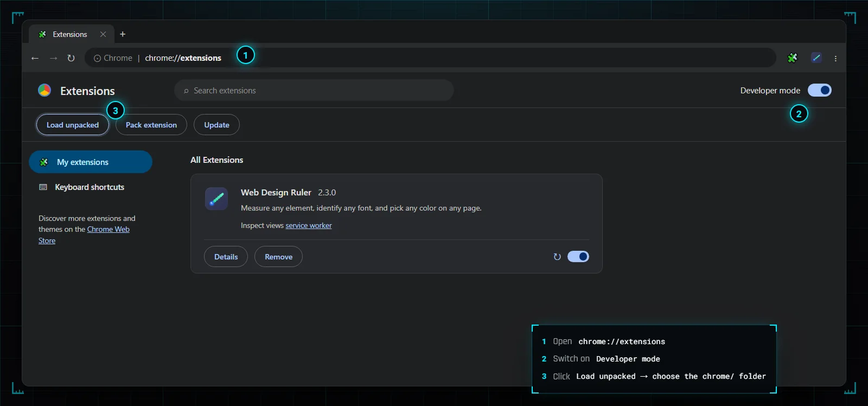The image size is (868, 406).
Task: Turn off Developer mode toggle
Action: coord(820,90)
